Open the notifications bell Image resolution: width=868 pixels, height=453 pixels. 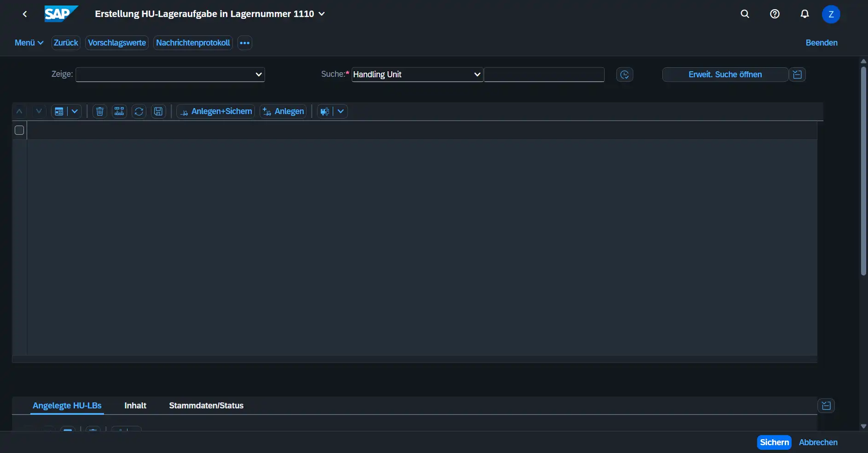click(x=804, y=14)
